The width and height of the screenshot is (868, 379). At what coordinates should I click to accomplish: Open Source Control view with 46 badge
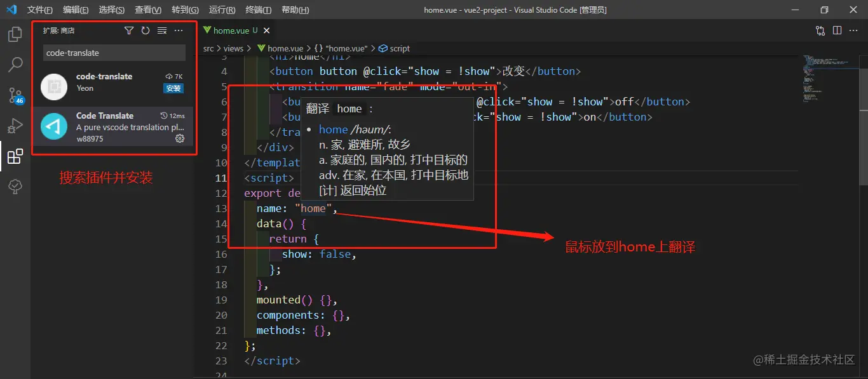(x=15, y=95)
